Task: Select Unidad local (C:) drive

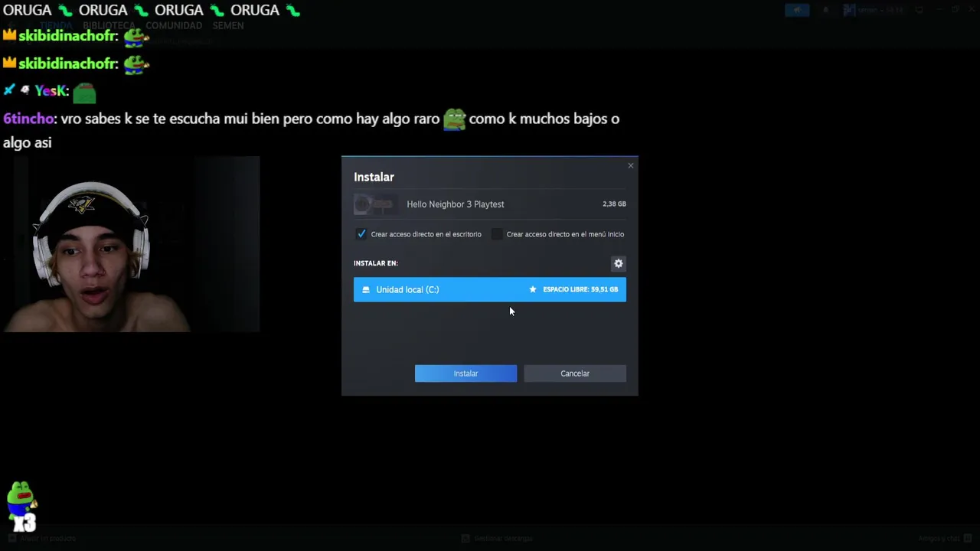Action: [490, 289]
